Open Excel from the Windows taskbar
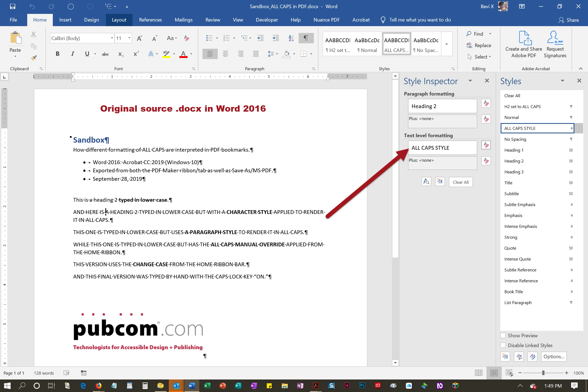Viewport: 588px width, 392px height. pos(207,385)
